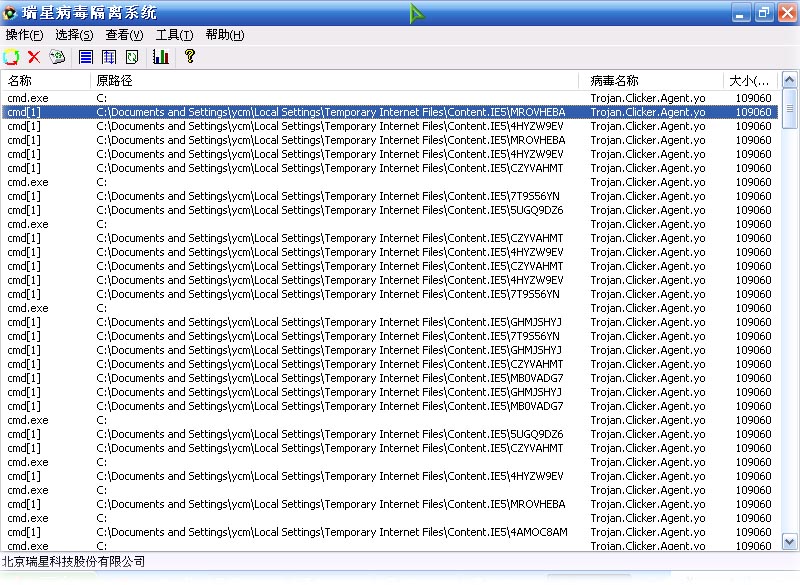The height and width of the screenshot is (585, 800).
Task: Click the blue lines list view icon
Action: click(x=86, y=57)
